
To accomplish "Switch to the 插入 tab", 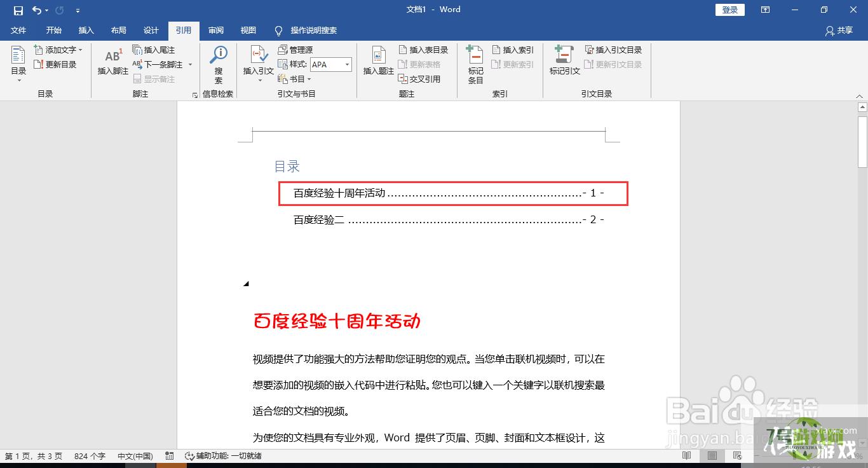I will pyautogui.click(x=86, y=31).
